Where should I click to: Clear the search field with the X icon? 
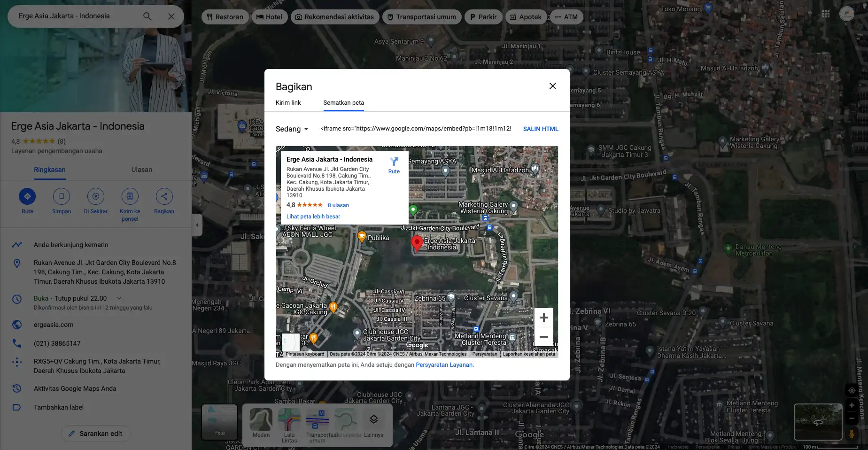[171, 16]
